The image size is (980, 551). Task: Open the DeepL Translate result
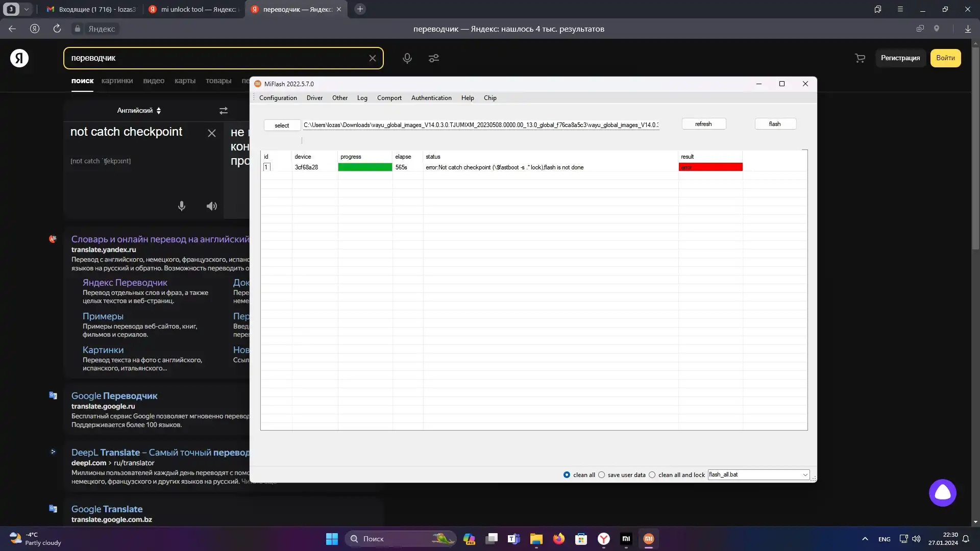click(160, 453)
